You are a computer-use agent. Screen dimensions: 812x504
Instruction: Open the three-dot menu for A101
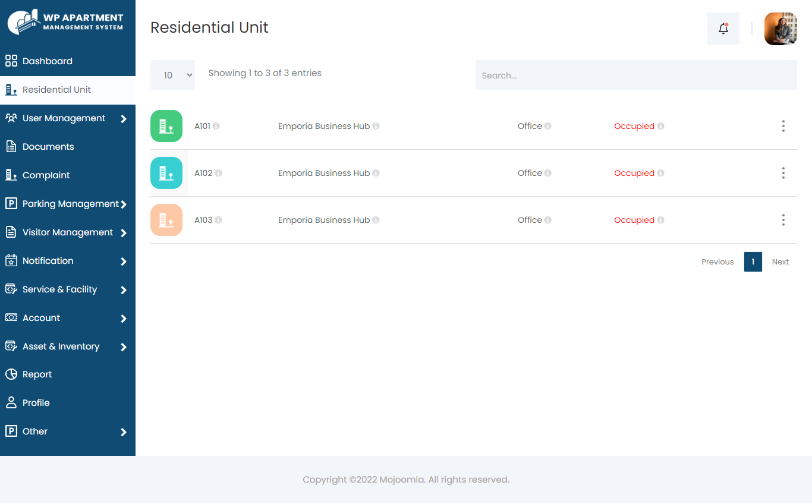[783, 126]
